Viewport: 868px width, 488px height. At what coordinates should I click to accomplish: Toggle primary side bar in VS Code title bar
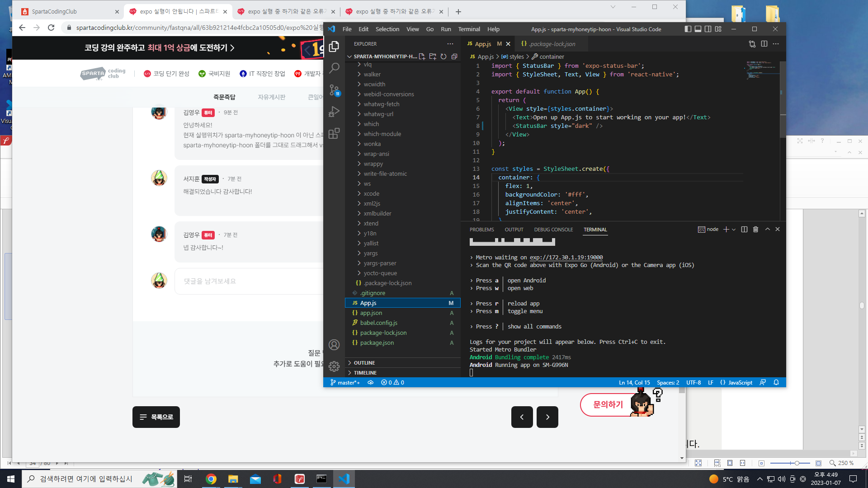[x=688, y=29]
